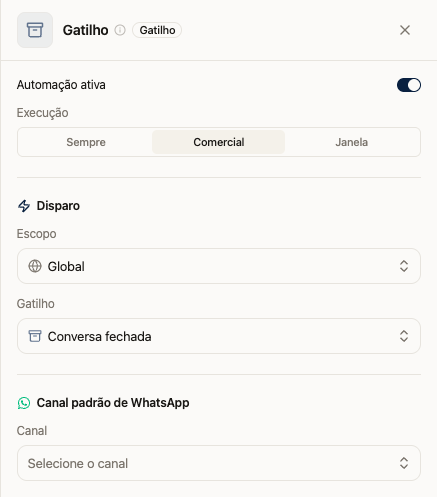Click the chevron on Conversa fechada dropdown
This screenshot has width=437, height=497.
[x=404, y=336]
